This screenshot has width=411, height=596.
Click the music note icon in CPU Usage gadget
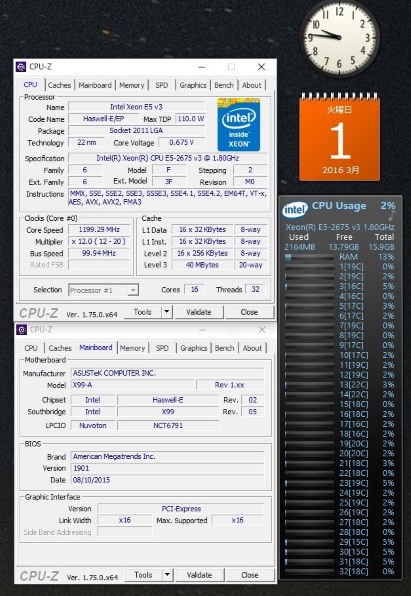(392, 216)
